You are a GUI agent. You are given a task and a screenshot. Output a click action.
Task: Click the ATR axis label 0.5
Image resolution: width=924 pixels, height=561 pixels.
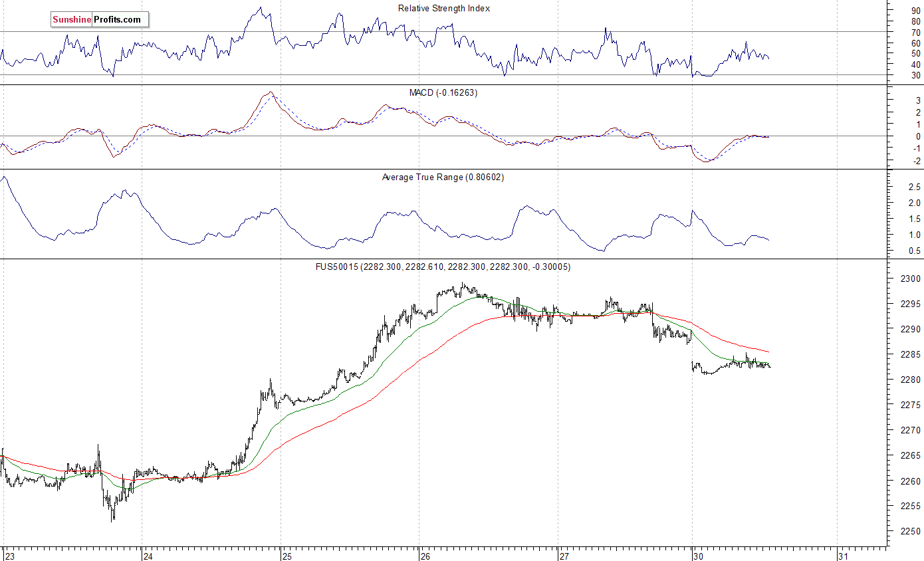tap(914, 251)
